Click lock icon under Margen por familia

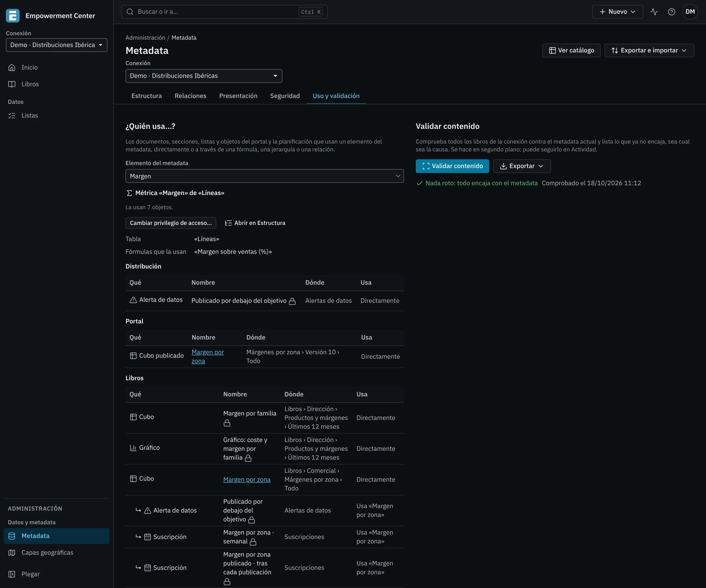tap(227, 423)
